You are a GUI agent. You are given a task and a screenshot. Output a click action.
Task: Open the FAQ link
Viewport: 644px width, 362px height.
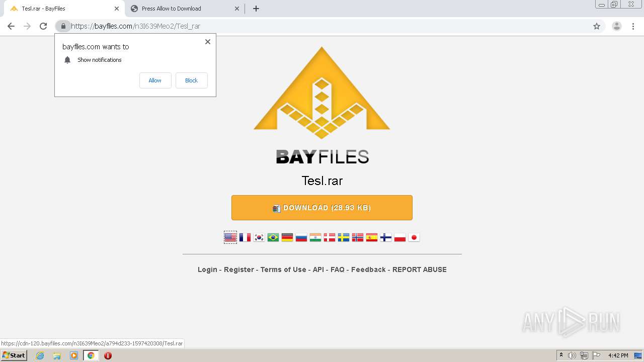point(338,269)
